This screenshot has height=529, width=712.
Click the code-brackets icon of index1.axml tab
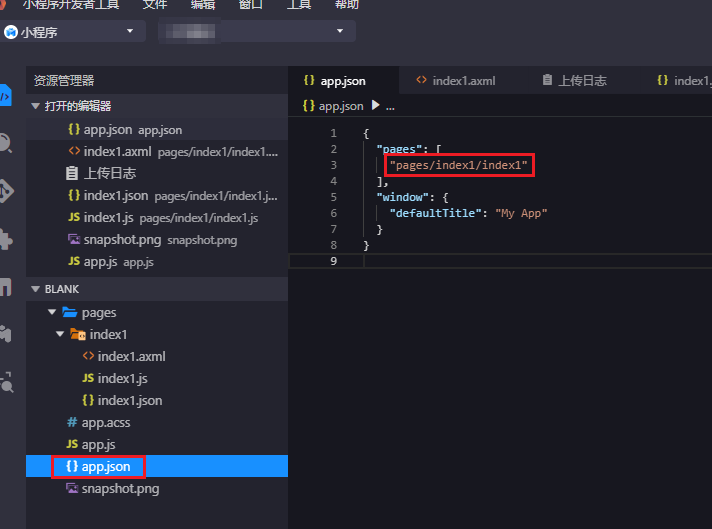pos(421,80)
